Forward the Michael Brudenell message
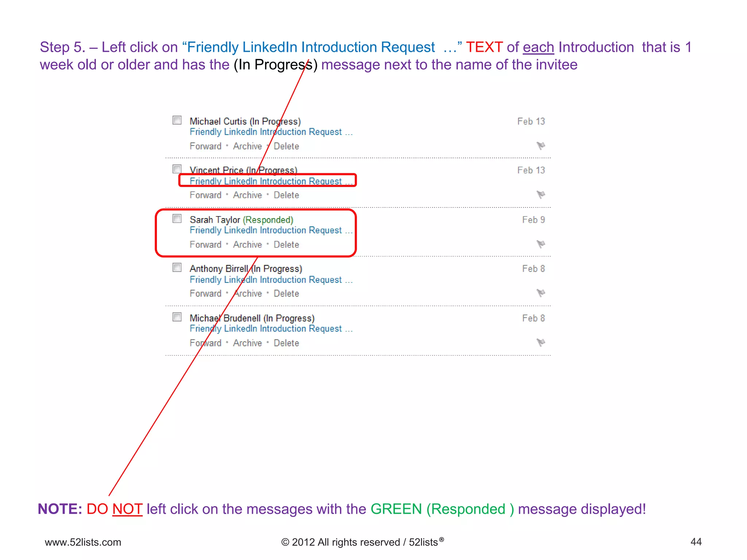The image size is (747, 560). click(205, 343)
